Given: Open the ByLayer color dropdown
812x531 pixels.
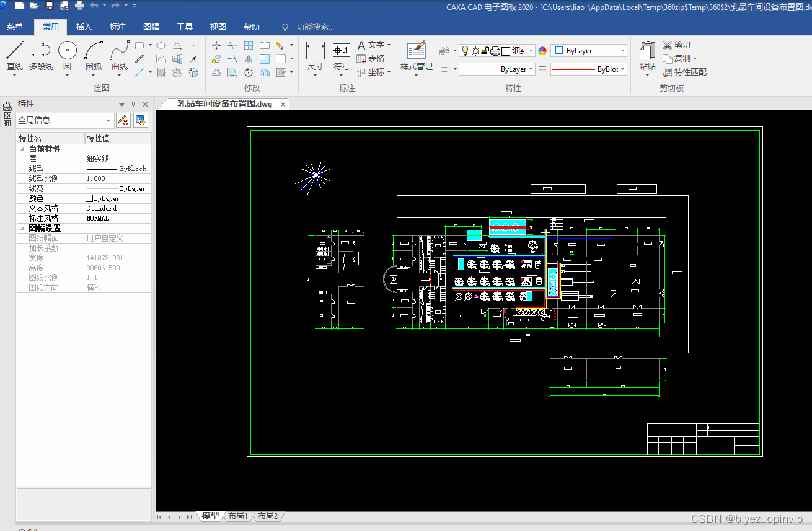Looking at the screenshot, I should click(x=622, y=51).
